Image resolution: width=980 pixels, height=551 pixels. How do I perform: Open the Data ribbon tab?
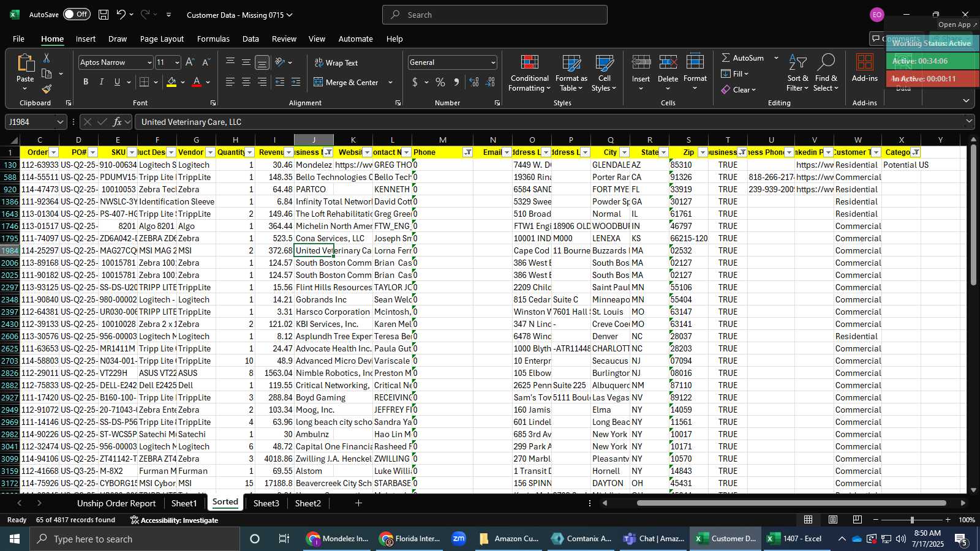point(251,39)
